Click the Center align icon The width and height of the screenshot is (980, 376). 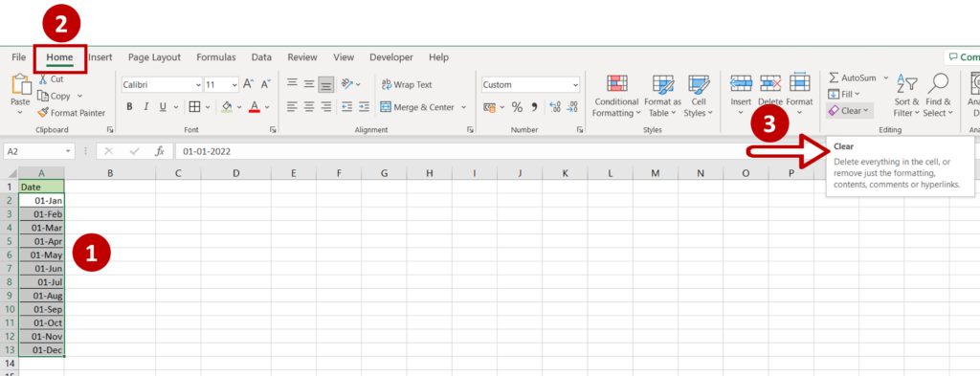[309, 107]
